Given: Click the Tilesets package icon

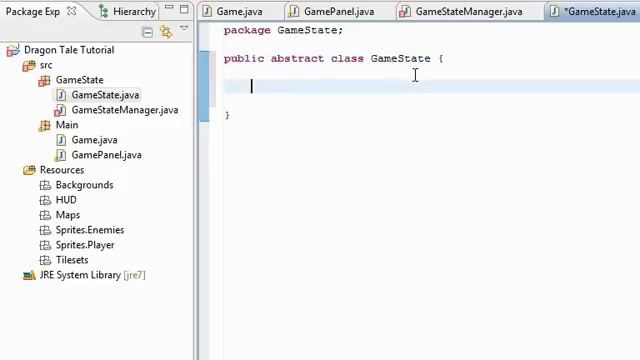Looking at the screenshot, I should click(x=45, y=260).
